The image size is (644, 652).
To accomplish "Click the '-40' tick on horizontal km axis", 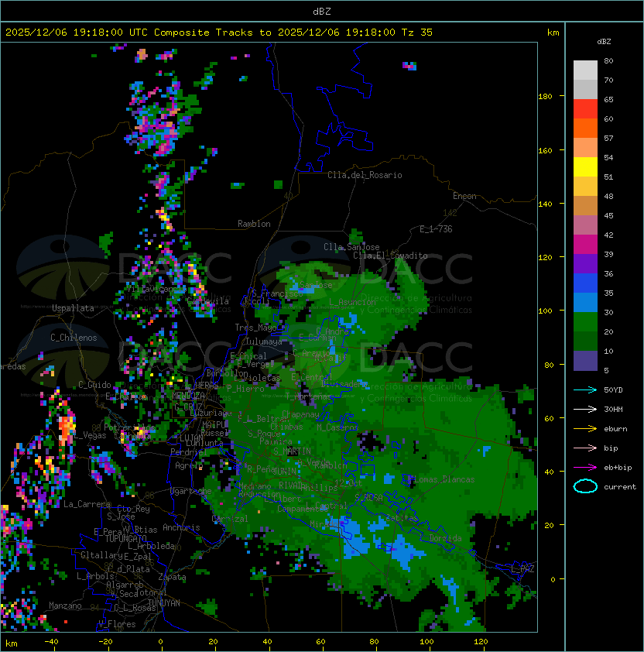I will pyautogui.click(x=51, y=642).
